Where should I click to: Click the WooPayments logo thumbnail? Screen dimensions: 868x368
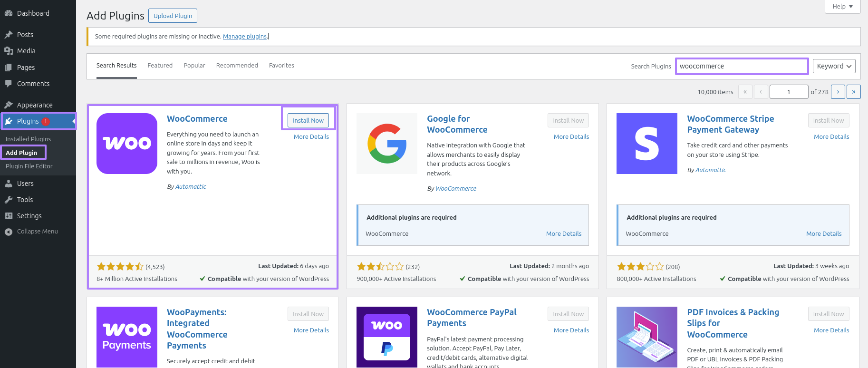point(127,337)
